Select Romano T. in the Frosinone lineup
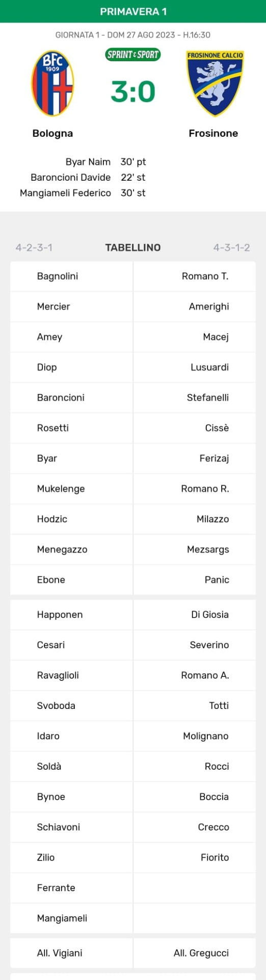The width and height of the screenshot is (266, 980). coord(205,276)
